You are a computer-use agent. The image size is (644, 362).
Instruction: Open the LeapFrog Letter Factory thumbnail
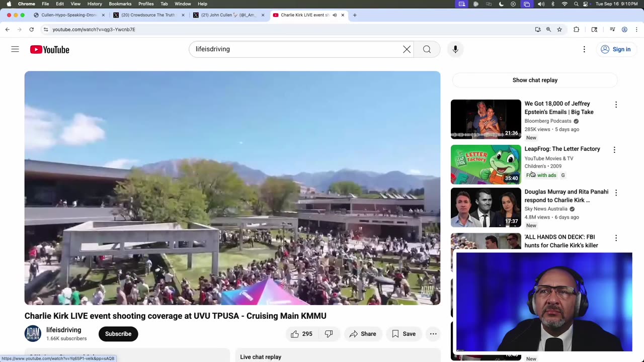pos(486,164)
